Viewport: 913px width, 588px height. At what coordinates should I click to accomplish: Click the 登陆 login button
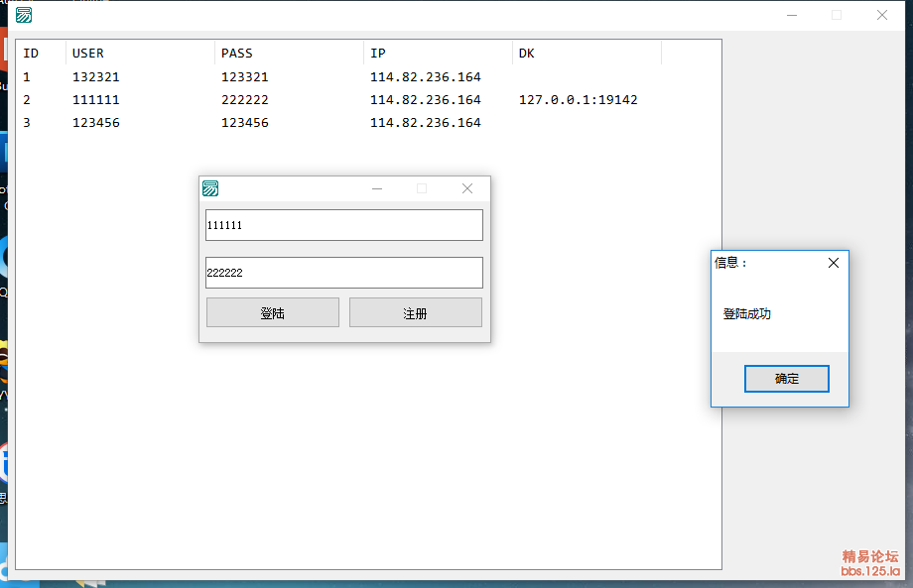[x=273, y=312]
